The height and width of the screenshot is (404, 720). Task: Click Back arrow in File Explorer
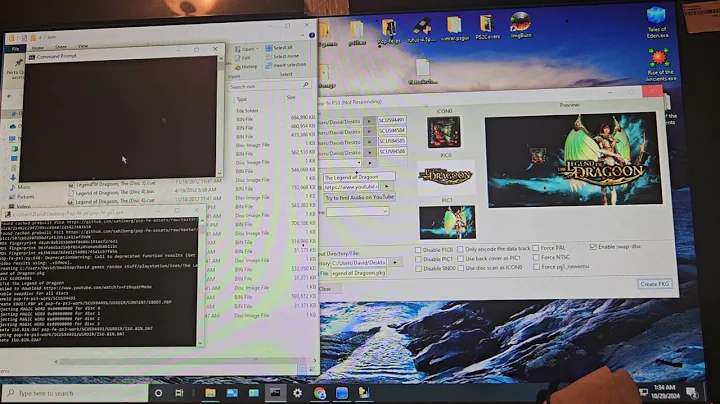pos(10,96)
